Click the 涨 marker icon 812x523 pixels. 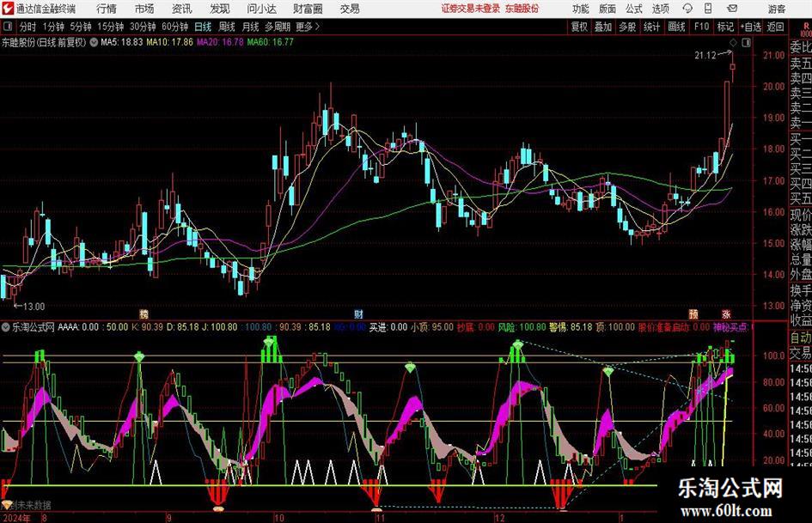(x=726, y=313)
